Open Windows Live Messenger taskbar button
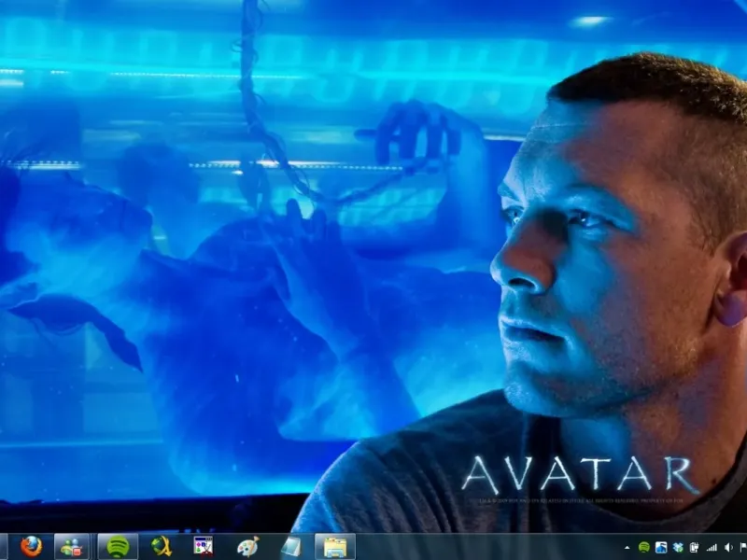747x560 pixels. [x=72, y=547]
